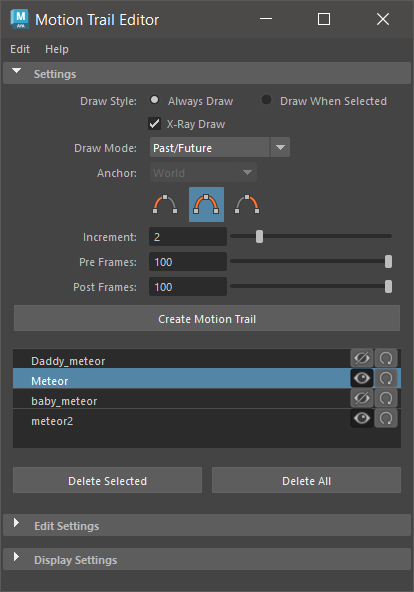Select the future-only trail draw icon
Image resolution: width=414 pixels, height=592 pixels.
247,204
